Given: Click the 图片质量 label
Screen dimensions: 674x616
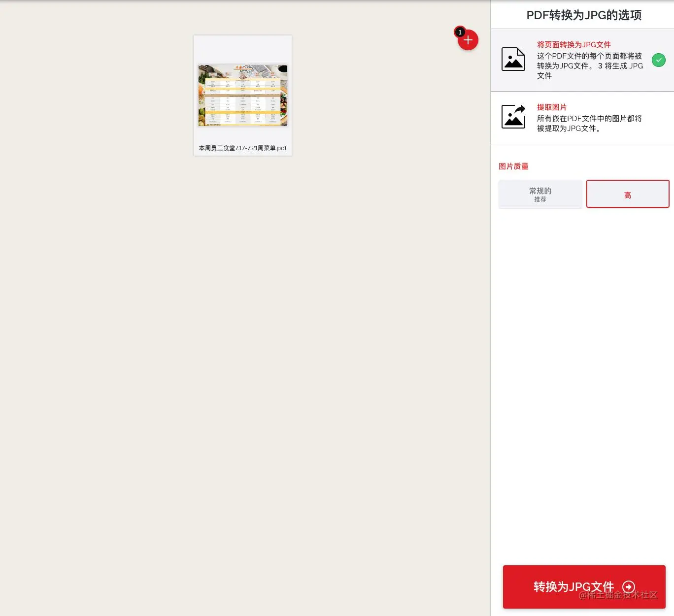Looking at the screenshot, I should [x=513, y=166].
